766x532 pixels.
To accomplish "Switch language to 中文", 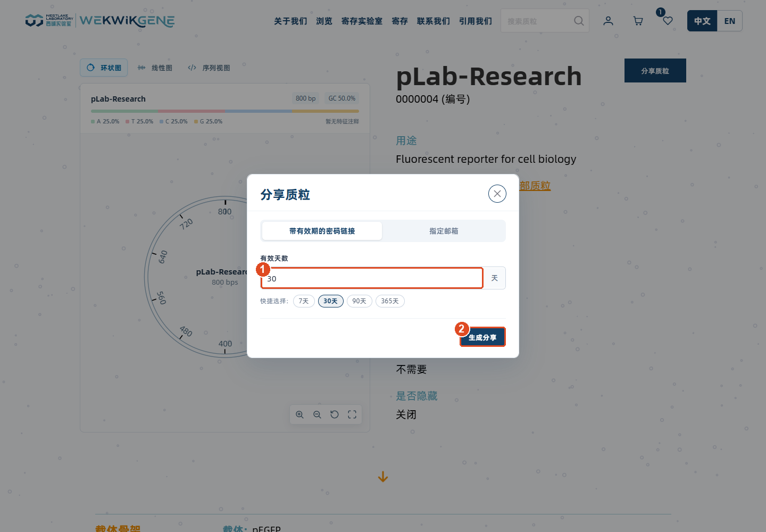I will (x=702, y=21).
